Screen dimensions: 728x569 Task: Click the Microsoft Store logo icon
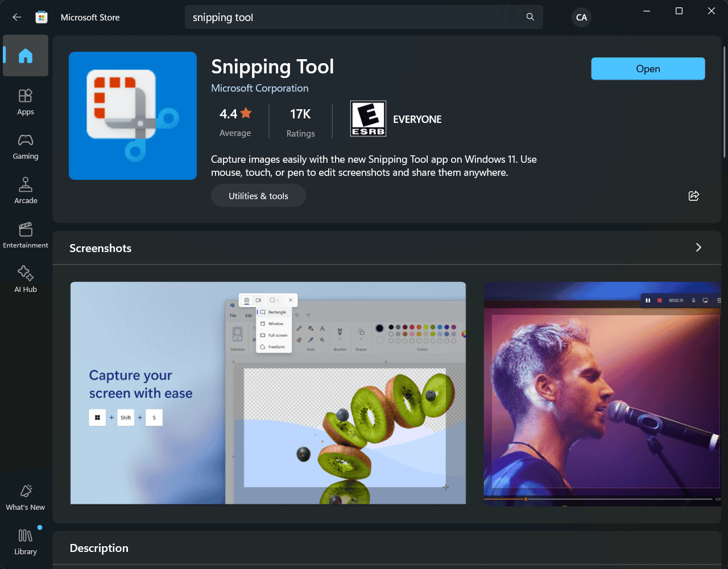tap(42, 17)
